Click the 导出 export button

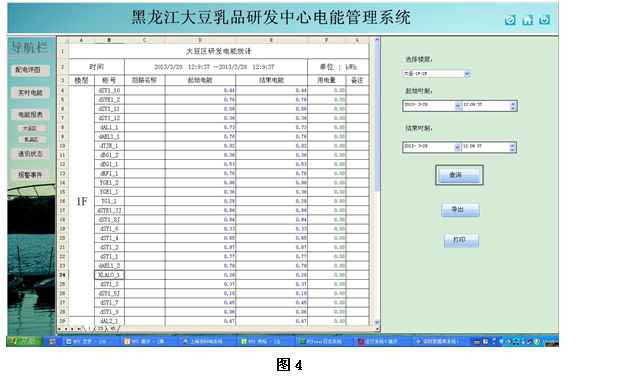pyautogui.click(x=460, y=210)
